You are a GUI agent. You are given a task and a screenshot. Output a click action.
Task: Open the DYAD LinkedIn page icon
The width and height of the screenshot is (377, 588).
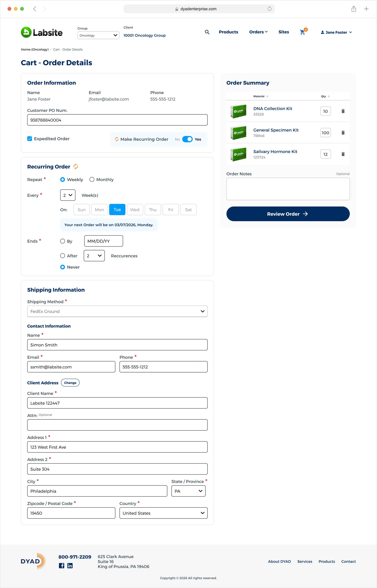70,566
